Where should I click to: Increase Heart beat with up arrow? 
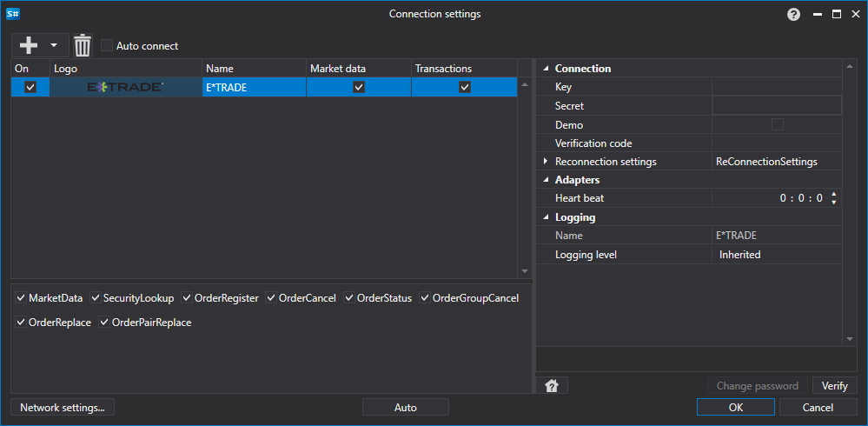point(833,194)
